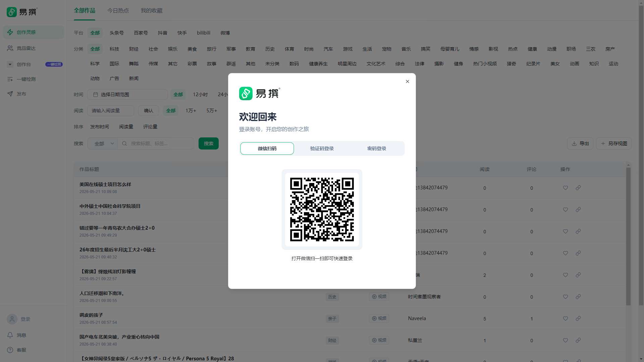644x362 pixels.
Task: Favorite 26年度招生最后半月沈工大2+0硕士
Action: coord(565,253)
